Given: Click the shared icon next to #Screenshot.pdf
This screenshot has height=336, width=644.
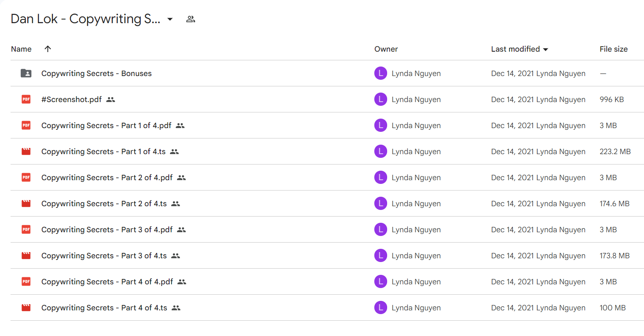Looking at the screenshot, I should point(110,100).
